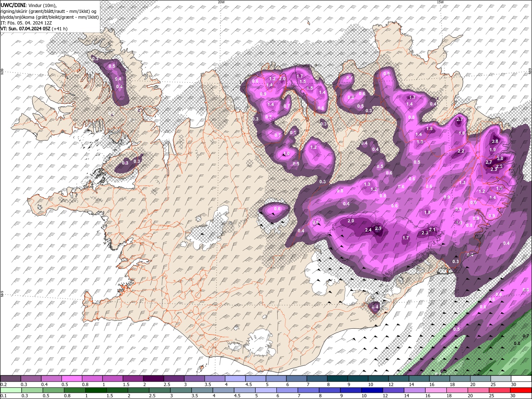This screenshot has width=532, height=399.
Task: Click the '0.8' value in the green rain area
Action: 517,343
